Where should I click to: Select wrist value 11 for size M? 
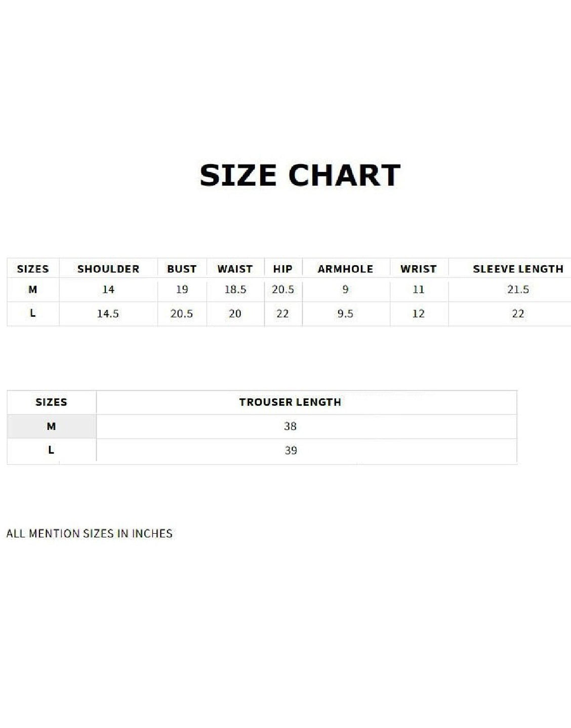pos(418,289)
